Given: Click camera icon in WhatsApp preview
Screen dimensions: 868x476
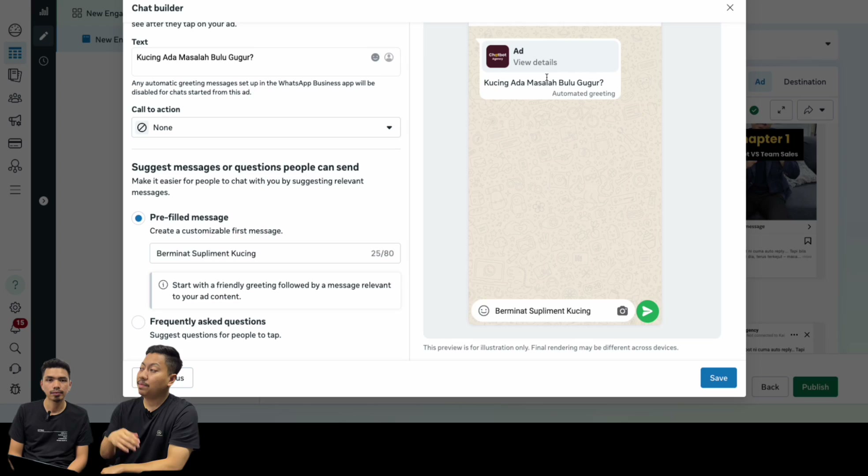Looking at the screenshot, I should tap(622, 311).
